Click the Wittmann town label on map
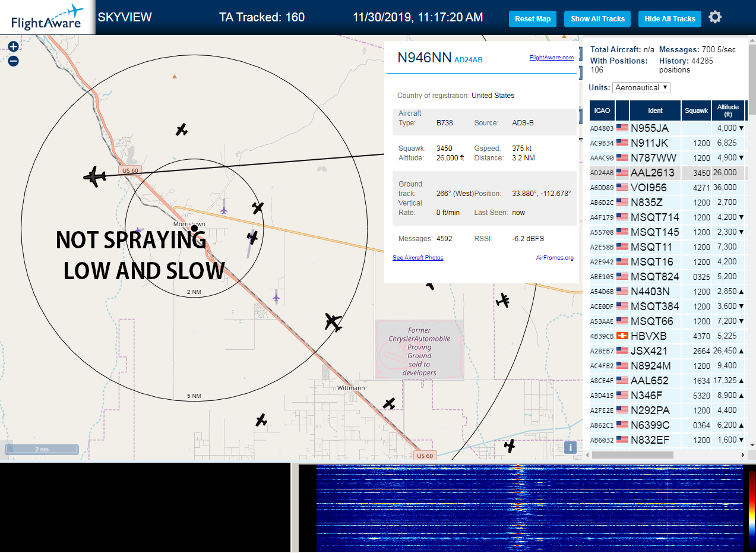756x553 pixels. click(351, 388)
